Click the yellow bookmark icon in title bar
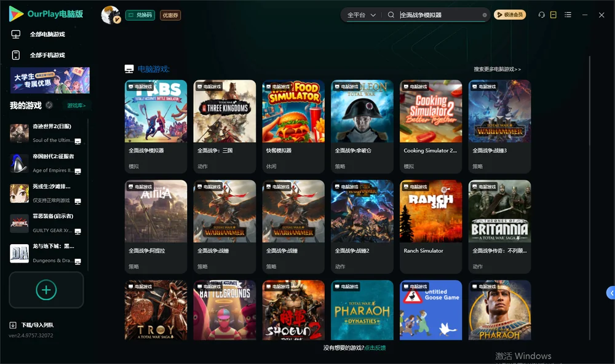 tap(553, 15)
